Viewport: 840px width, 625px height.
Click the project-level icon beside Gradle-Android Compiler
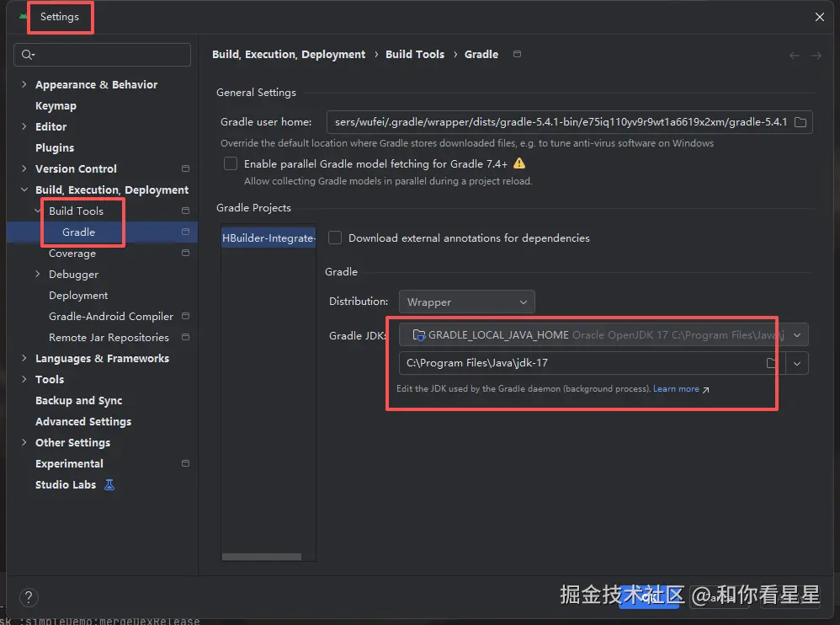tap(185, 316)
